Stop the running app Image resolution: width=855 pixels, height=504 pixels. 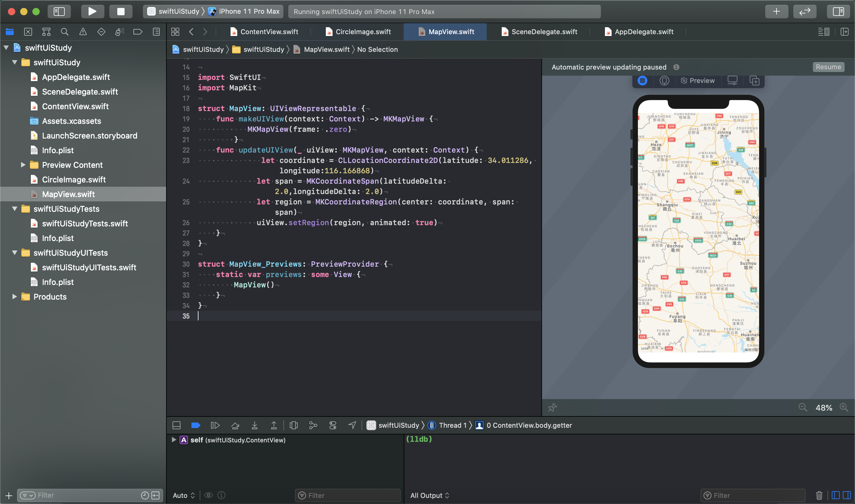[121, 12]
